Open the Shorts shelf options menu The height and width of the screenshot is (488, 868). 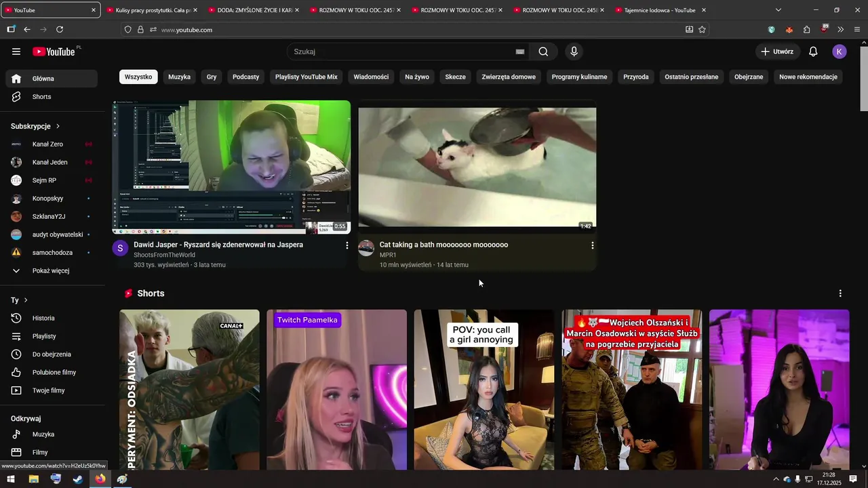pos(840,293)
